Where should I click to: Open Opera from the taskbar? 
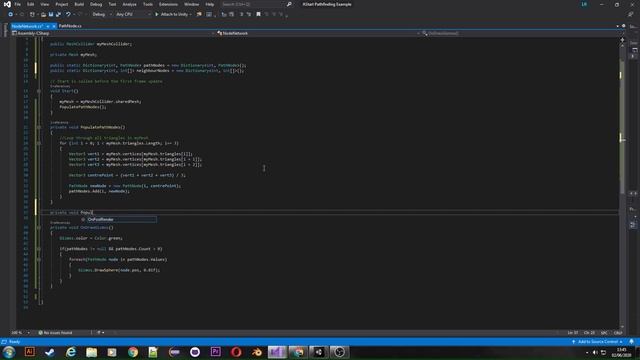pos(236,352)
